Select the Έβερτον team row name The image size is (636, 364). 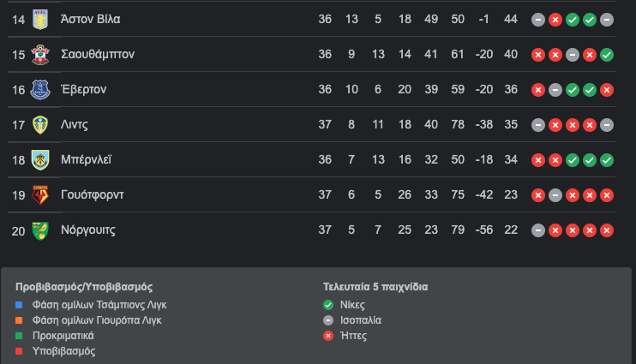click(x=83, y=89)
